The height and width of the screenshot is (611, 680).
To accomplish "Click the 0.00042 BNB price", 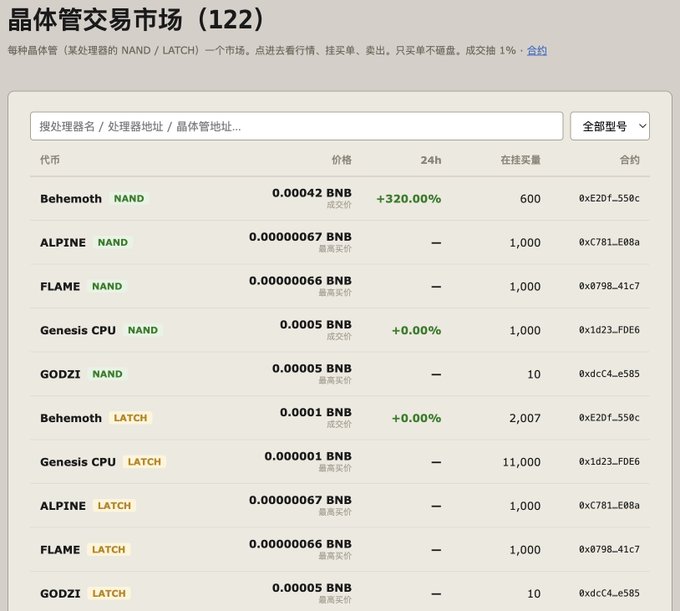I will (312, 193).
